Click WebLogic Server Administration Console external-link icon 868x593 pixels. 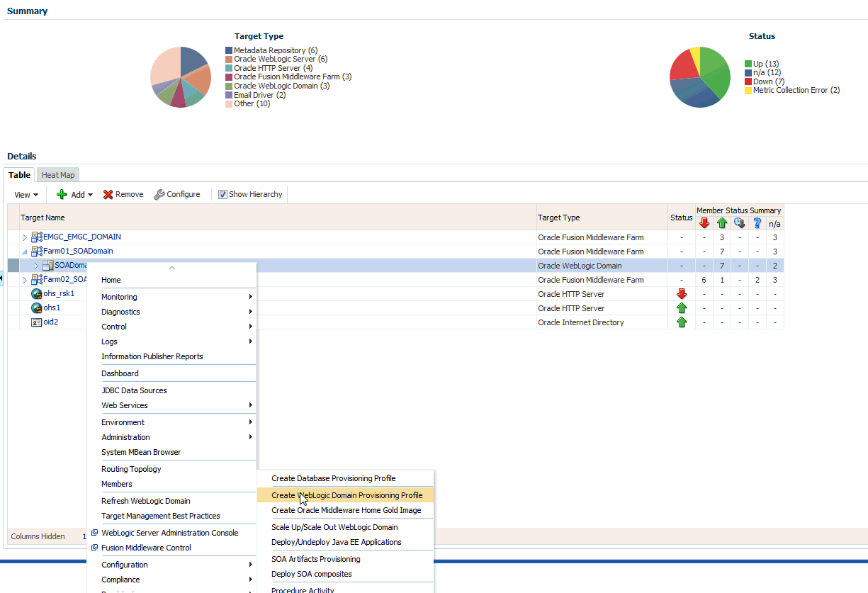point(95,533)
